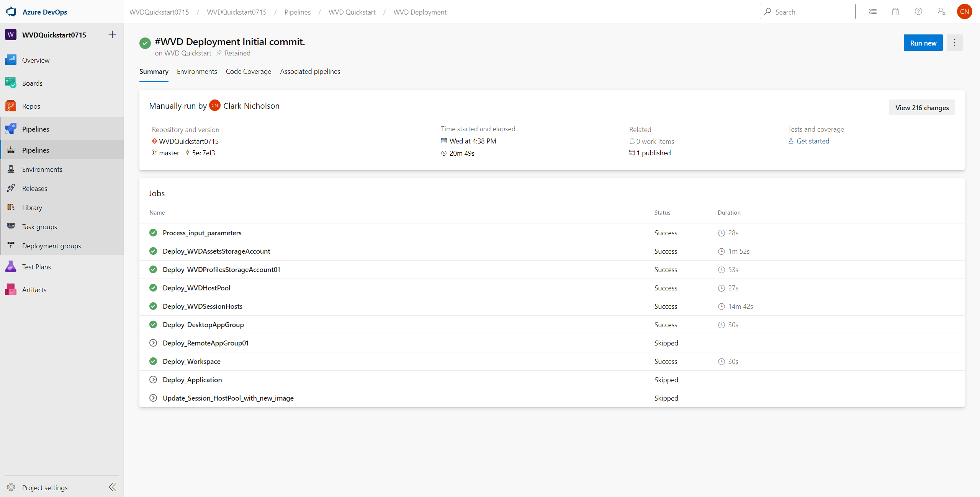980x497 pixels.
Task: Open the Marketplace shopping bag icon
Action: pos(895,11)
